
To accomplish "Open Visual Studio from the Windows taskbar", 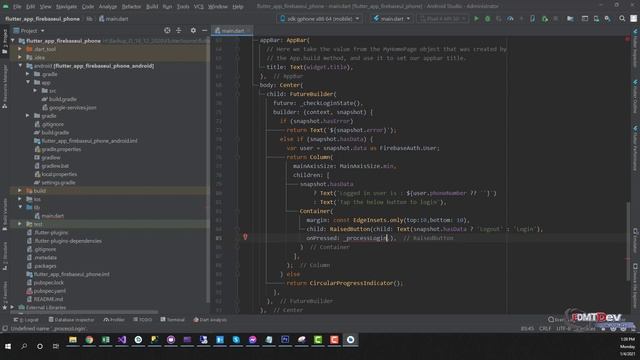I will pyautogui.click(x=122, y=340).
